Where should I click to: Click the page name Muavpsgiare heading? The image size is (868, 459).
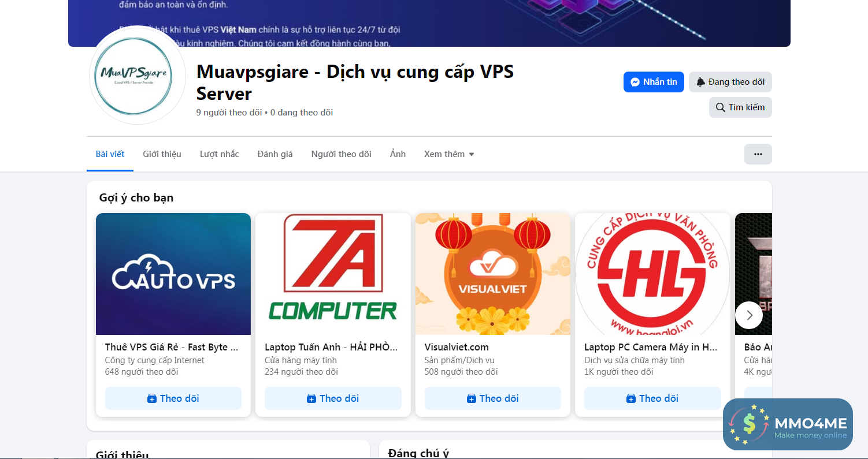coord(355,82)
